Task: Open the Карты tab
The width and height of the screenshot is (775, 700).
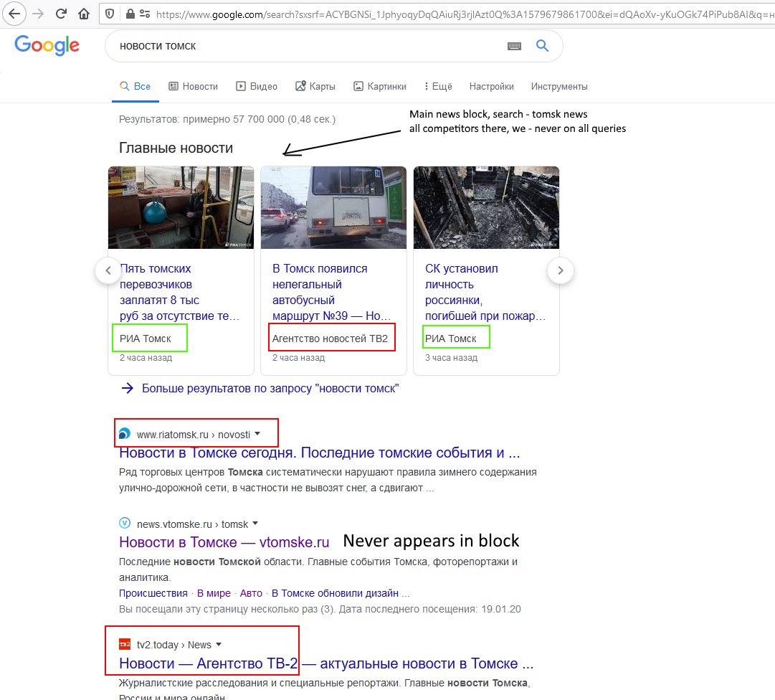Action: [315, 86]
